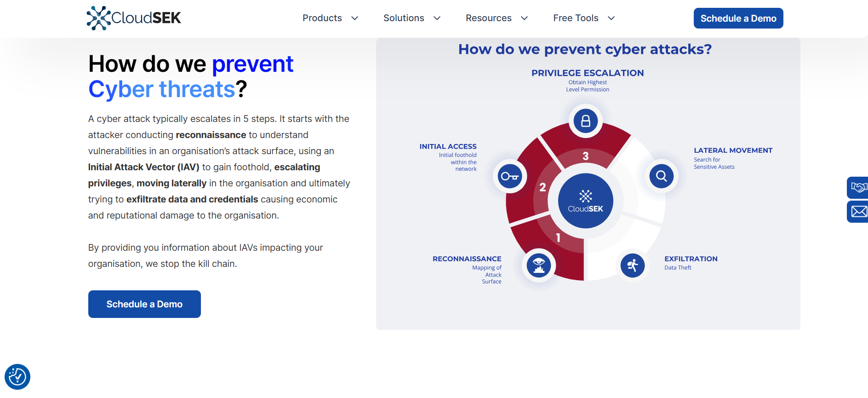
Task: Open the cookie preferences badge
Action: tap(17, 377)
